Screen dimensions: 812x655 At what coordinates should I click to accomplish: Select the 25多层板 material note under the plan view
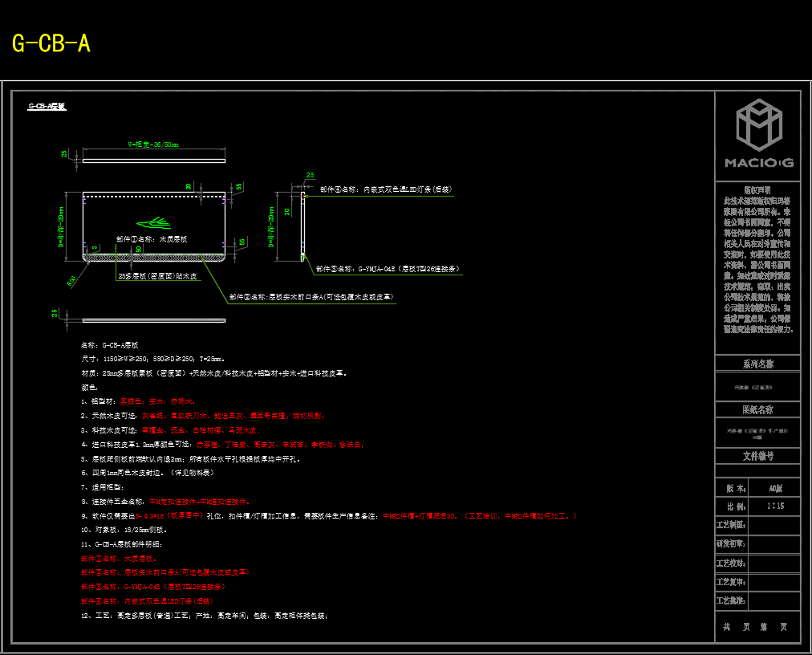coord(157,275)
